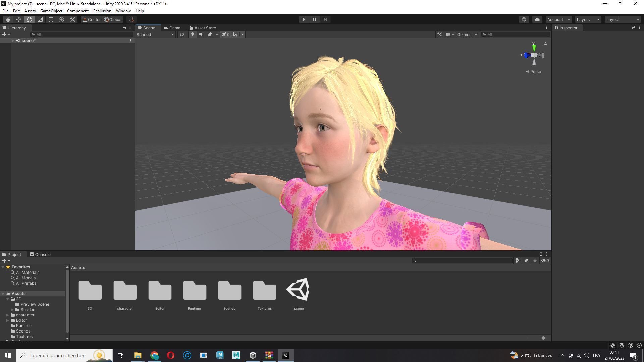
Task: Open cloud services icon
Action: click(537, 19)
